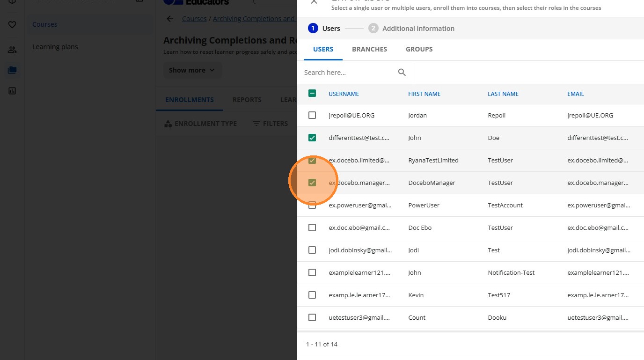The height and width of the screenshot is (360, 644).
Task: Click the '1 - 11 of 14' pagination text
Action: [322, 344]
